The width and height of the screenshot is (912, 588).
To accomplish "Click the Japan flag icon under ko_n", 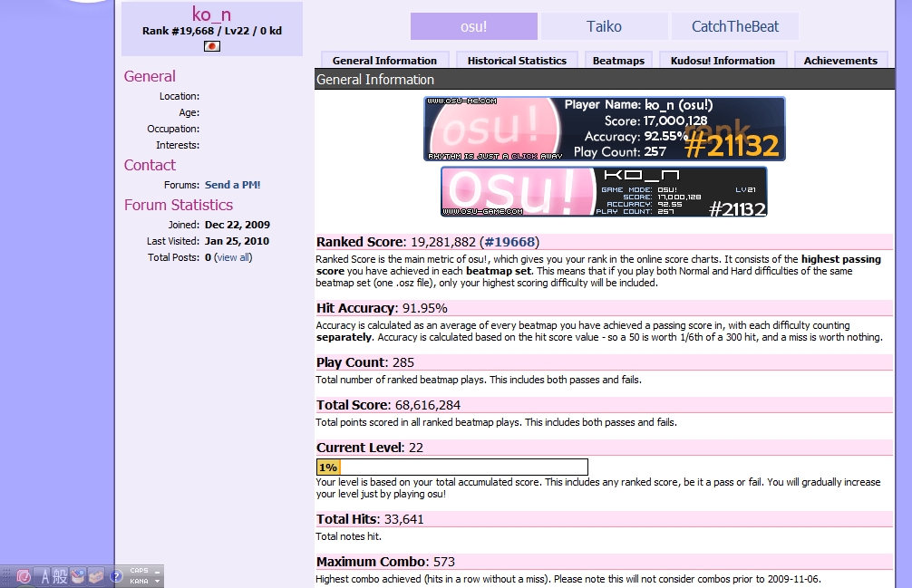I will (212, 46).
